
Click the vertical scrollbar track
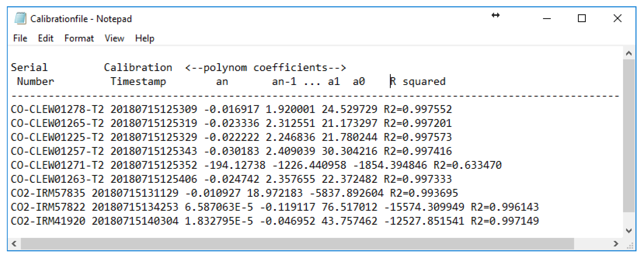click(629, 219)
